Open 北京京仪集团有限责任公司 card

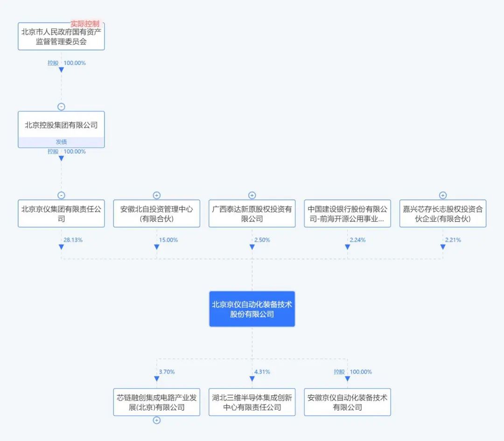[61, 214]
